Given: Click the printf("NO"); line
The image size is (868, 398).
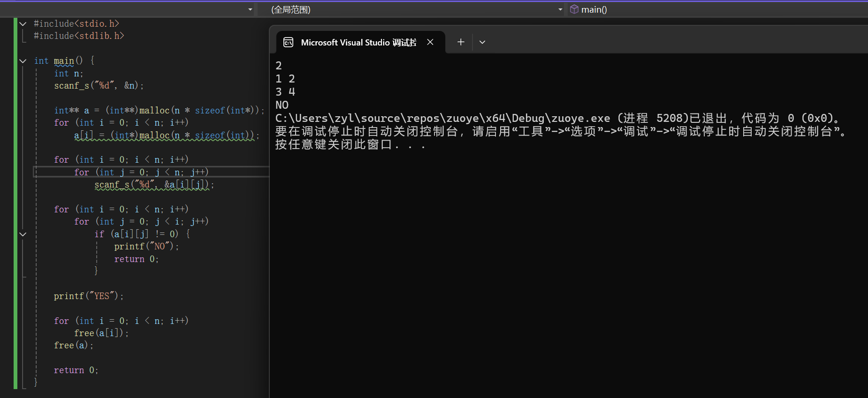Looking at the screenshot, I should 146,246.
